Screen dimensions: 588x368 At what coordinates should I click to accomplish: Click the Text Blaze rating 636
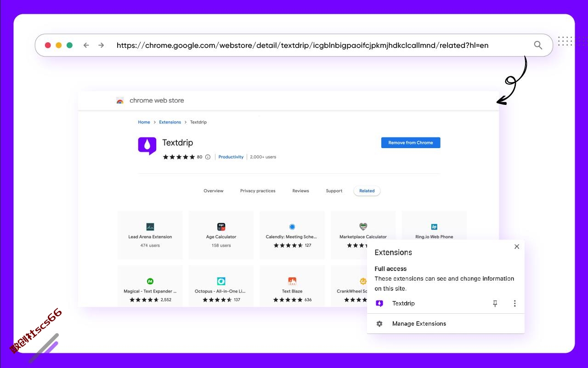click(x=292, y=300)
